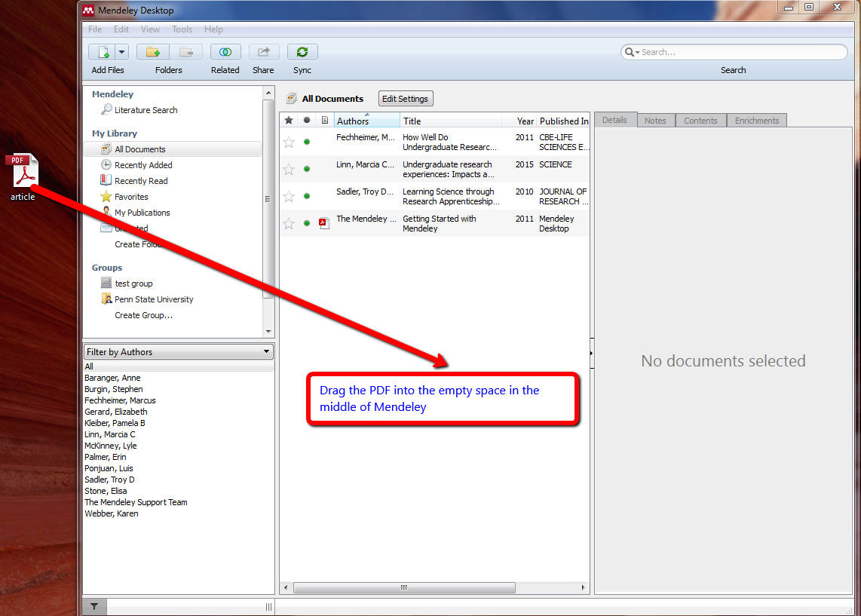The image size is (861, 616).
Task: Toggle favorite star for The Mendeley row
Action: click(x=289, y=223)
